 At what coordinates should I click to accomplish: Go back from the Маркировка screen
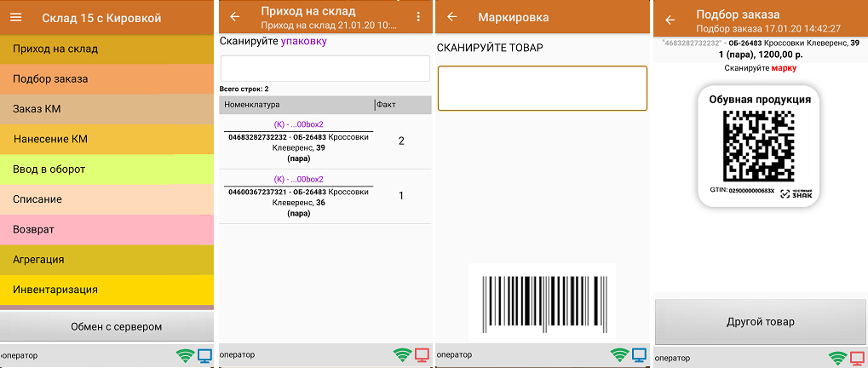click(451, 16)
